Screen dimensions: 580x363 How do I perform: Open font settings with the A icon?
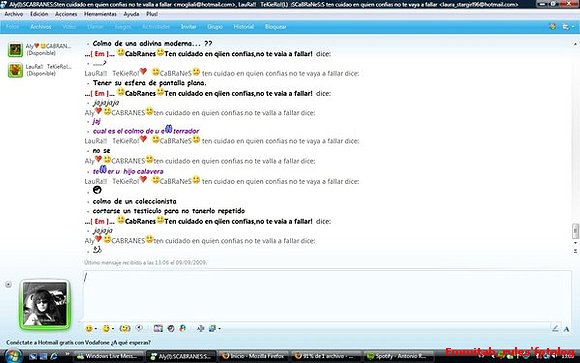(566, 329)
